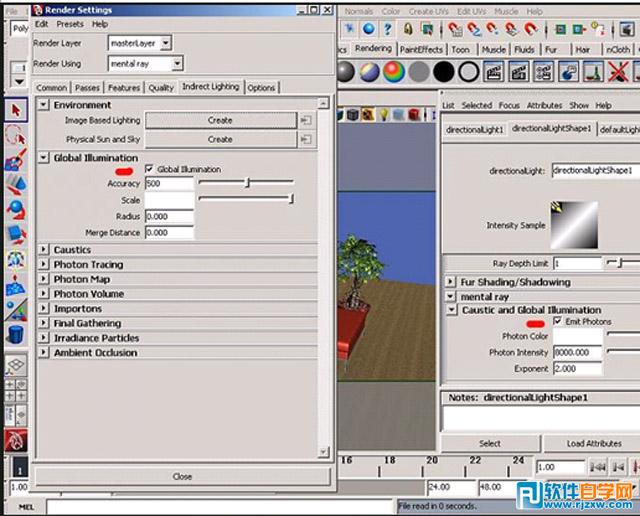Expand Fur Shading/Shadowing in Attribute Editor
This screenshot has height=516, width=640.
point(450,282)
